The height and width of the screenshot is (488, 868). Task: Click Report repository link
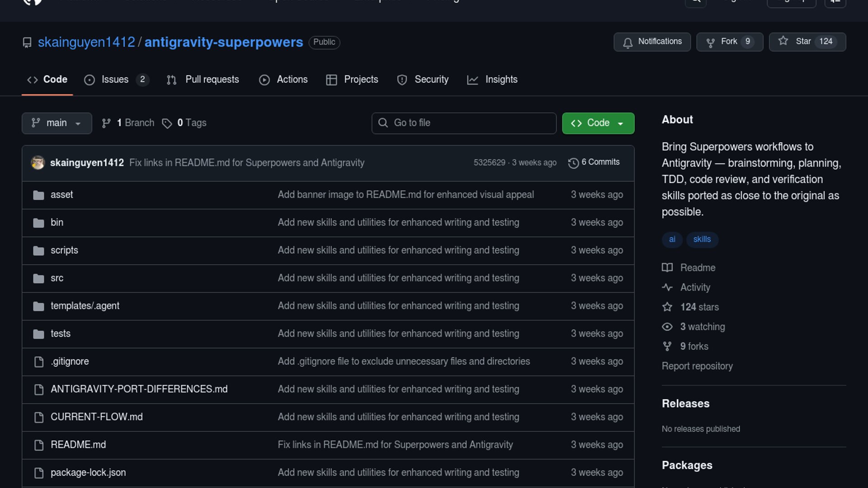(697, 366)
